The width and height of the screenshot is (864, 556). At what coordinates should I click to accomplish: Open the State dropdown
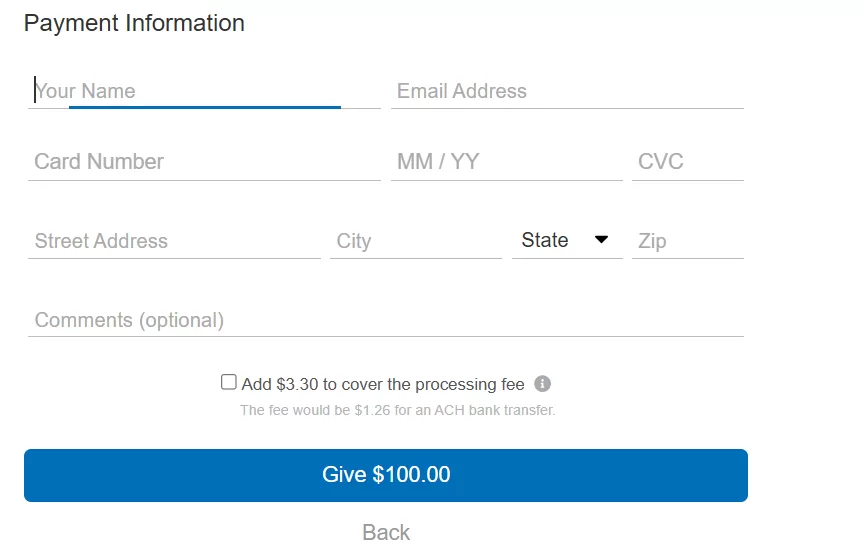565,241
